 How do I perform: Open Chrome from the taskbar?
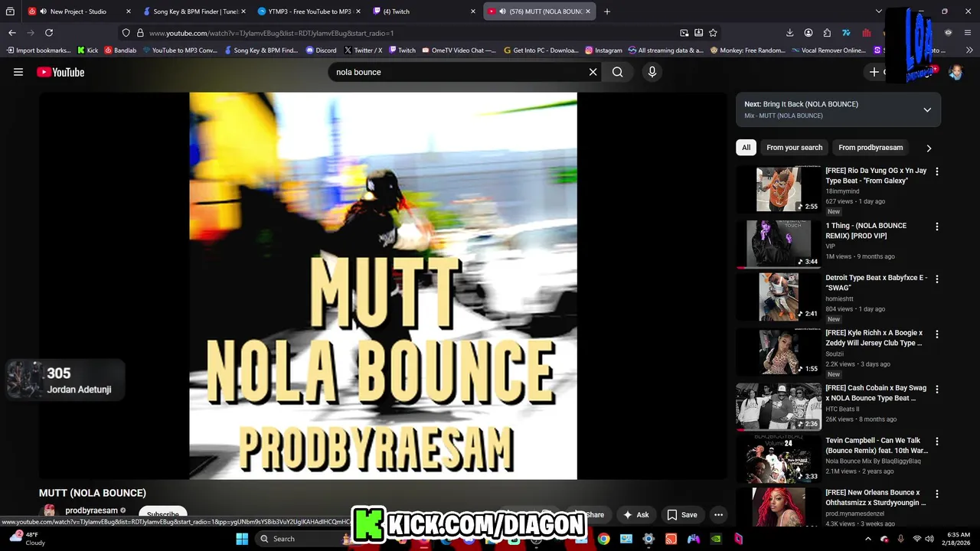click(x=603, y=539)
